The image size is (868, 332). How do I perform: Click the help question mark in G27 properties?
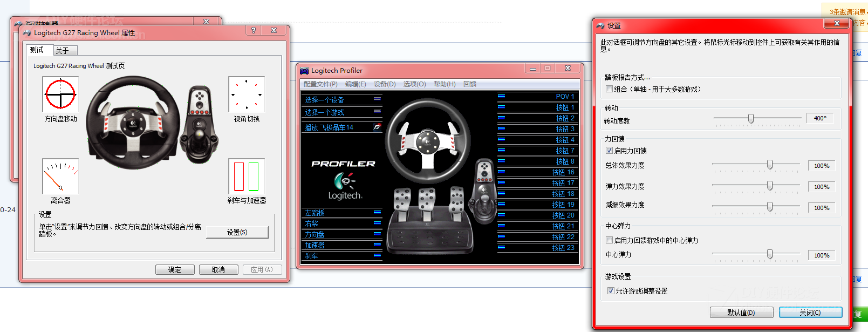point(253,31)
